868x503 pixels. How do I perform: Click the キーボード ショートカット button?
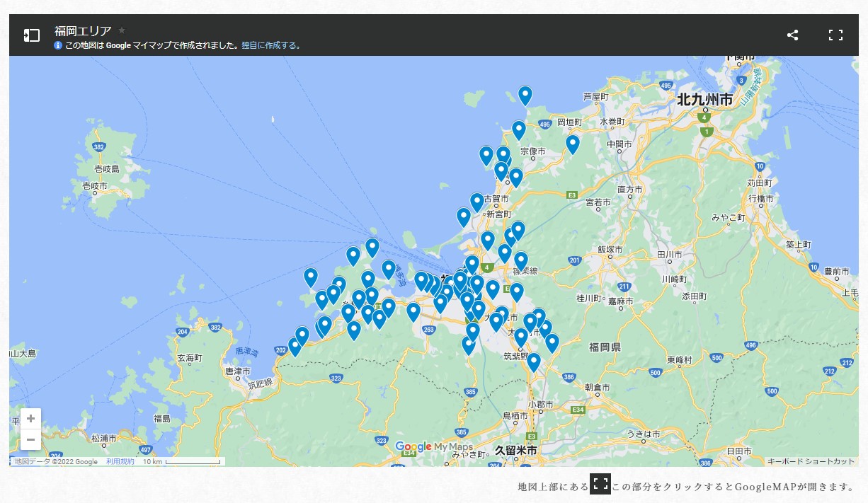[x=811, y=462]
